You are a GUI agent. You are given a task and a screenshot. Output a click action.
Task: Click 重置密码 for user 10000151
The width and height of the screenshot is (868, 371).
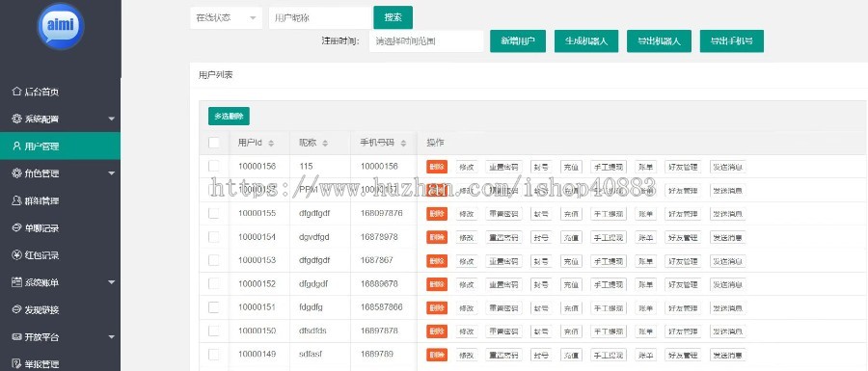(503, 308)
